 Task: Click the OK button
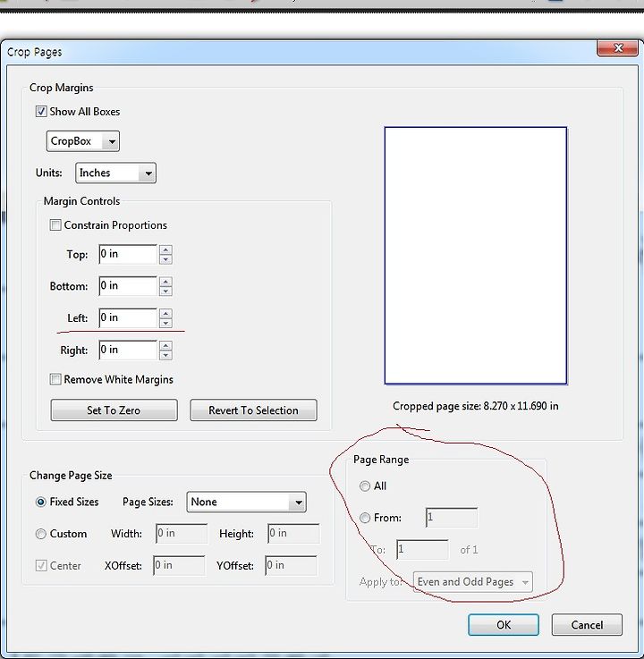tap(504, 625)
